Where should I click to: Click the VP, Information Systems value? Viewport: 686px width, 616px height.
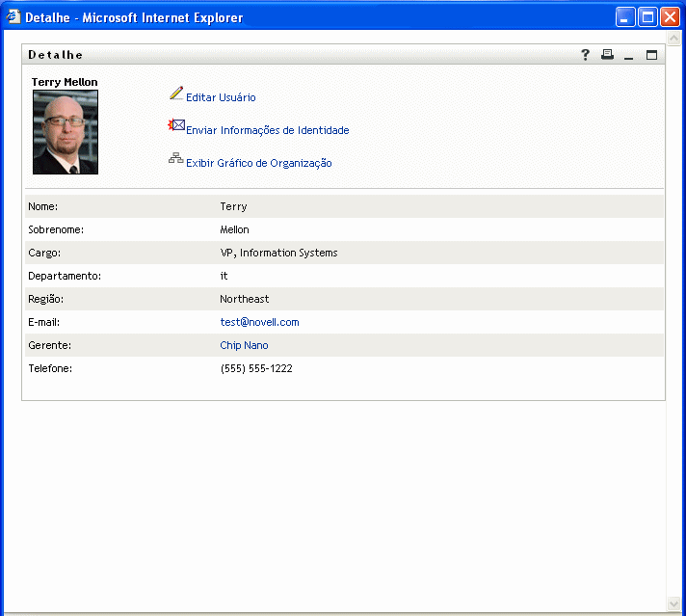[278, 254]
